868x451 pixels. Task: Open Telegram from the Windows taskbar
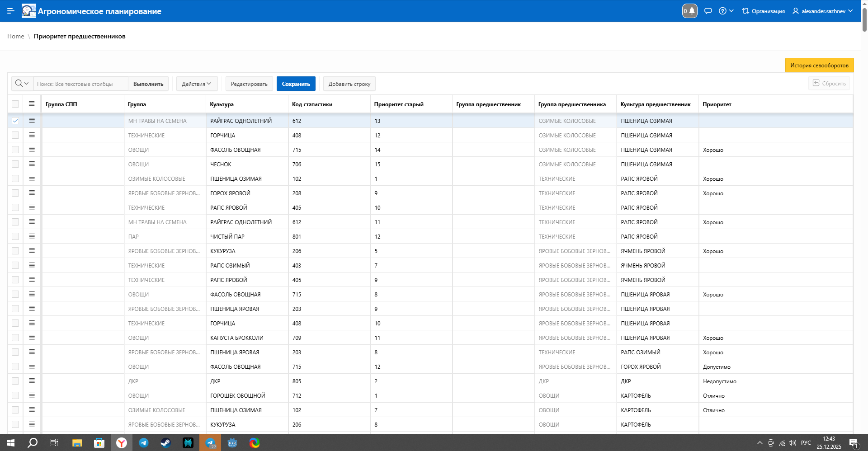click(143, 443)
